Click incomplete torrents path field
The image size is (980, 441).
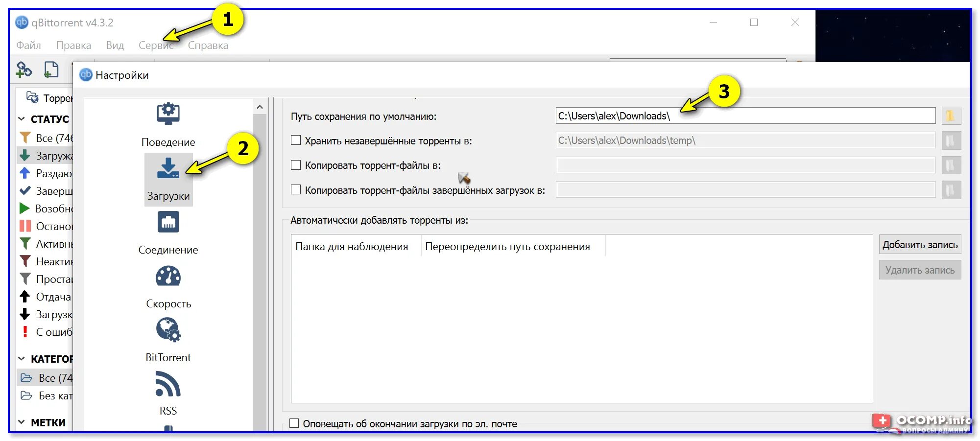coord(746,140)
